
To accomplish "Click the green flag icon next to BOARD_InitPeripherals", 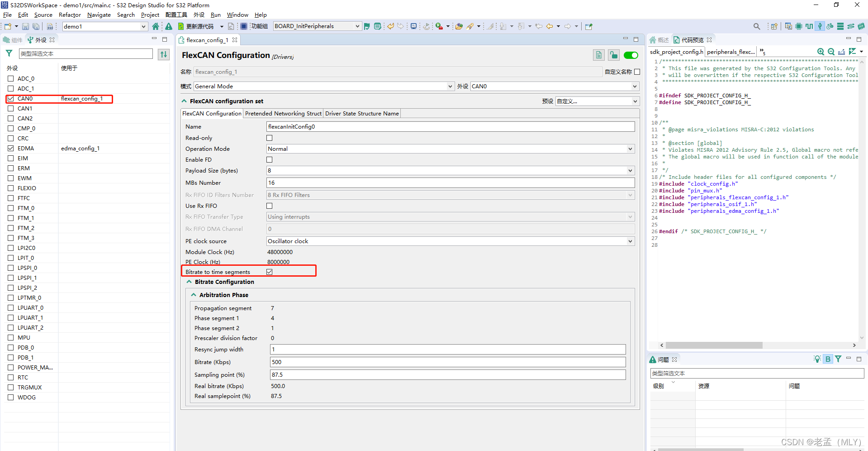I will pyautogui.click(x=367, y=26).
